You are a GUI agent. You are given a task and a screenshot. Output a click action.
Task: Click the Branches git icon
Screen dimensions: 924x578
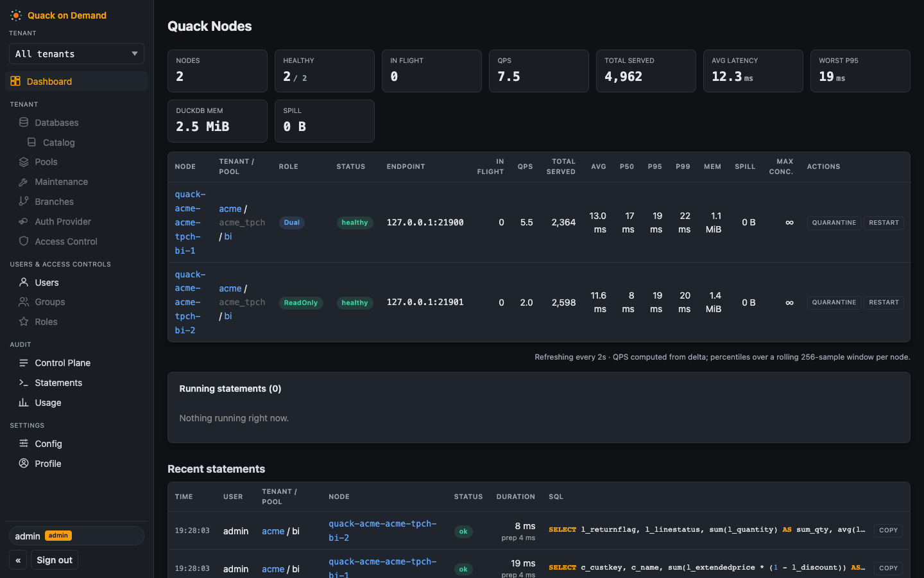[x=24, y=202]
